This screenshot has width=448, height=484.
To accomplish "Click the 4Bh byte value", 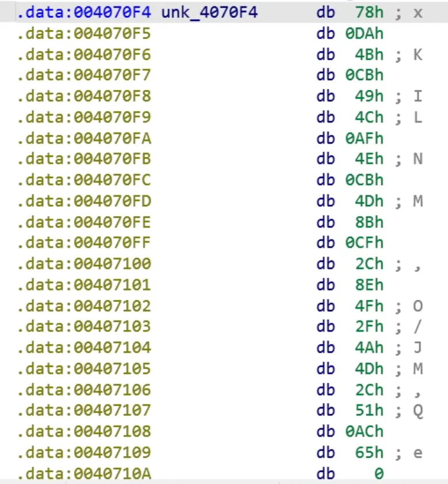I will point(369,55).
